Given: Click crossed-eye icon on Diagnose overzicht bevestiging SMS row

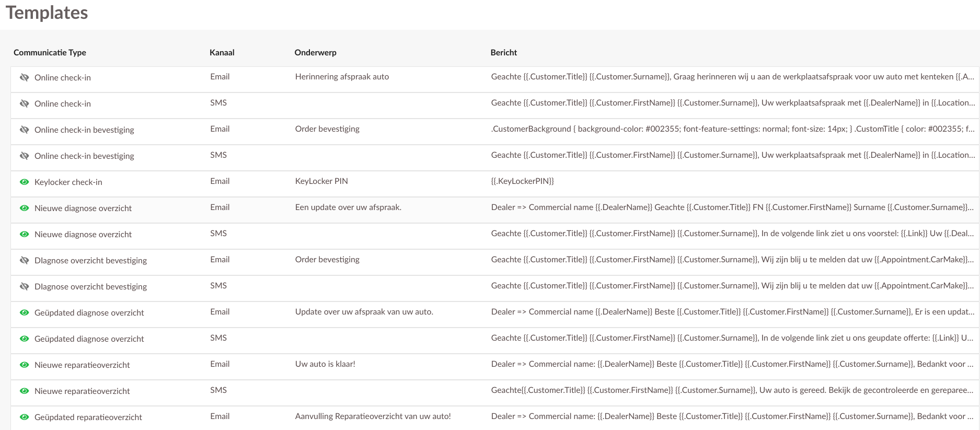Looking at the screenshot, I should [x=24, y=287].
